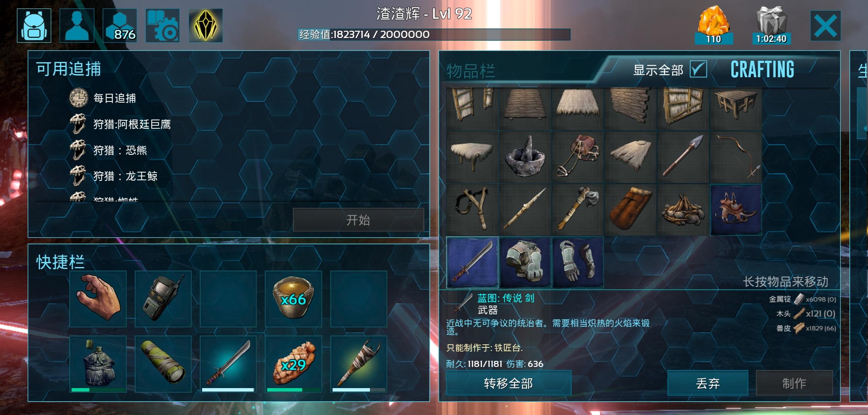Open the engrams tab showing 876
The width and height of the screenshot is (868, 415).
pos(120,25)
